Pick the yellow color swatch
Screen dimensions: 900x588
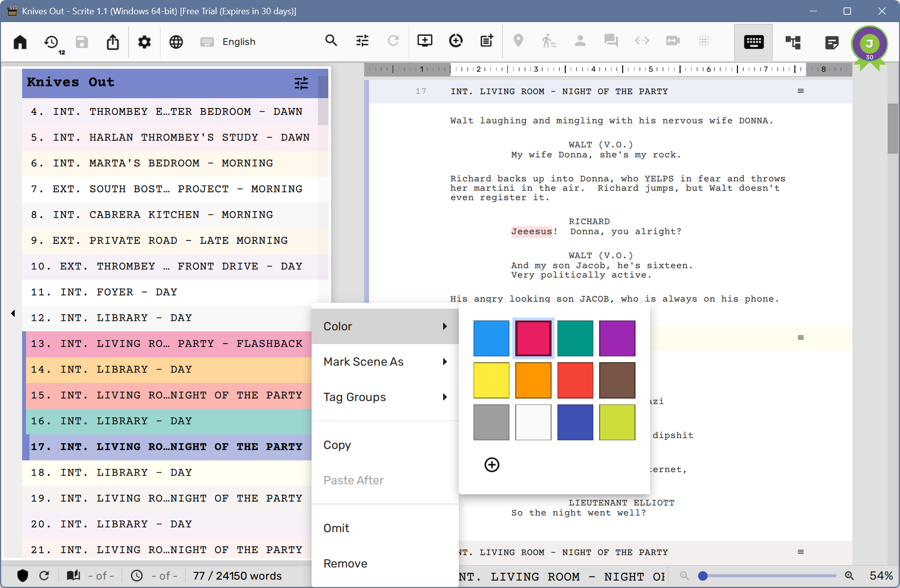[491, 380]
